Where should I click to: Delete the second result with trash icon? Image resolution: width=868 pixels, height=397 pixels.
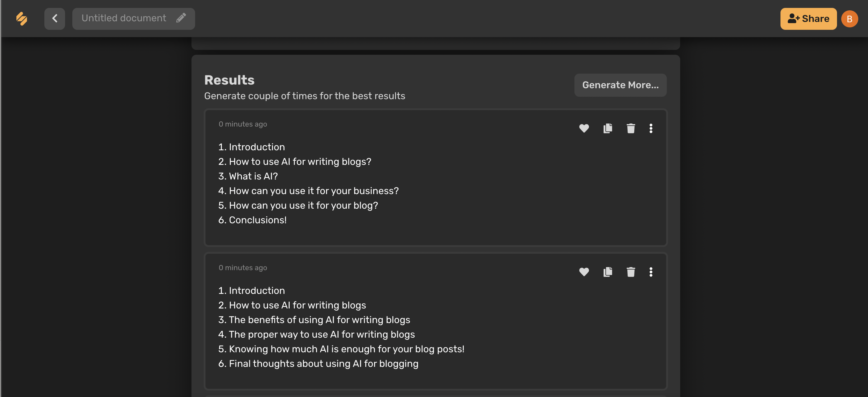tap(630, 272)
